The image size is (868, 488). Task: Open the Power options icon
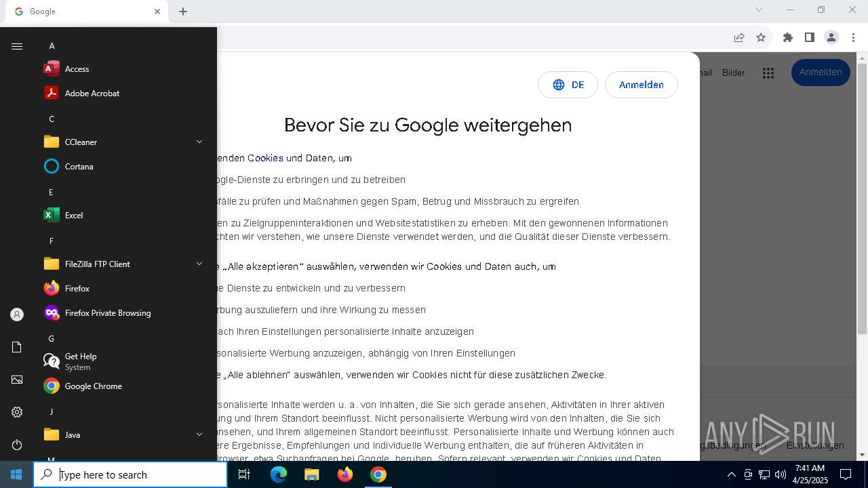pos(17,445)
